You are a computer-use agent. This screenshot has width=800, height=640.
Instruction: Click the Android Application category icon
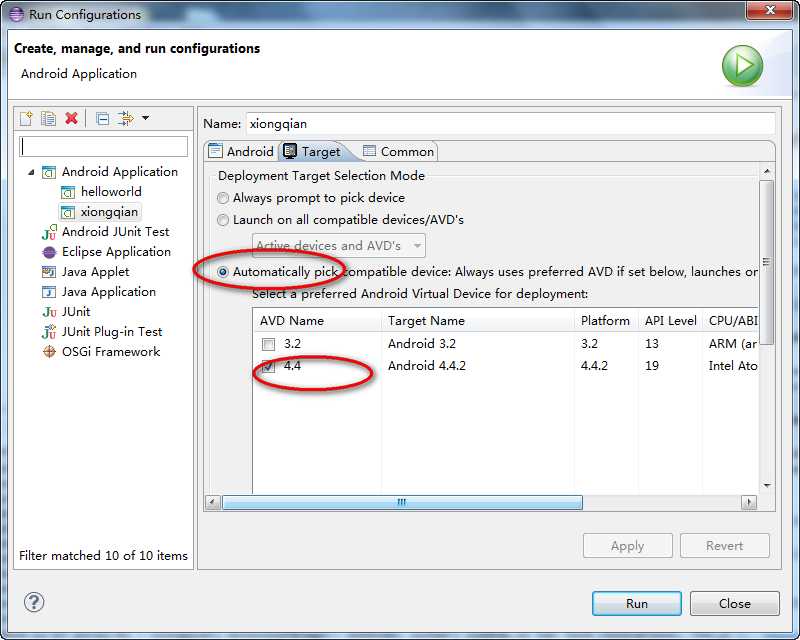click(x=48, y=173)
